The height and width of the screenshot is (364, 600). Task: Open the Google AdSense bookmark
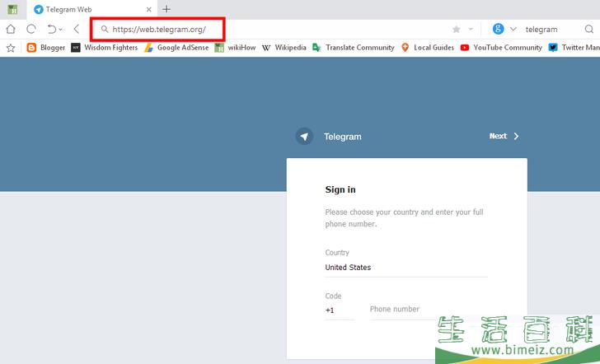[176, 48]
